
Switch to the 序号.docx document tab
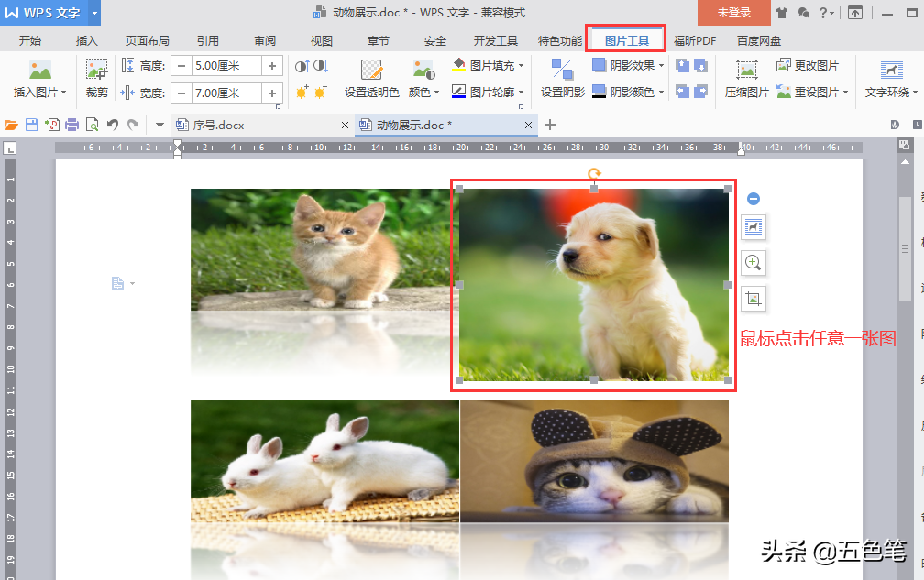tap(218, 125)
